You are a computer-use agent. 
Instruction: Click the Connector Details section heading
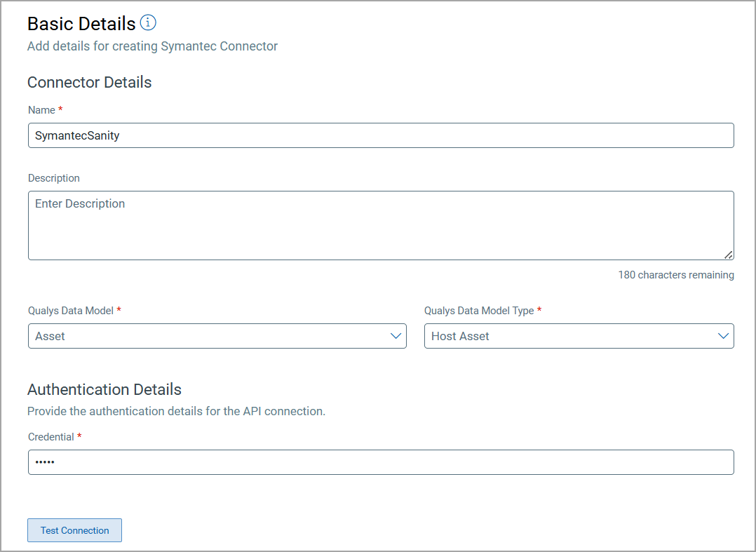pos(90,82)
